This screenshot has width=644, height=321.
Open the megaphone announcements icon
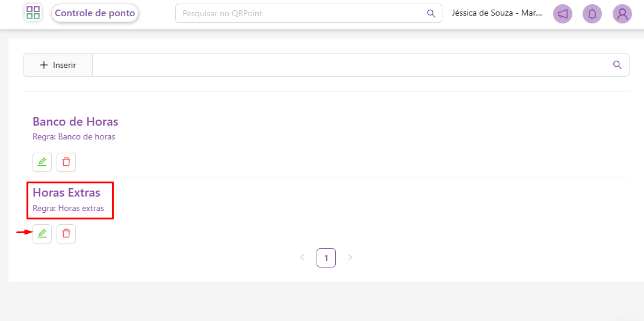tap(563, 14)
